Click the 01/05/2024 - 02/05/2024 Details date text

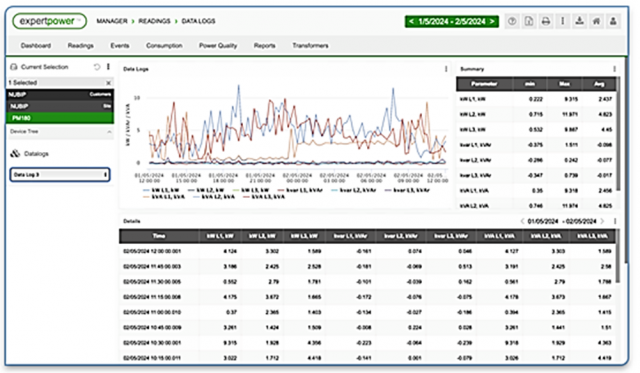(x=562, y=221)
